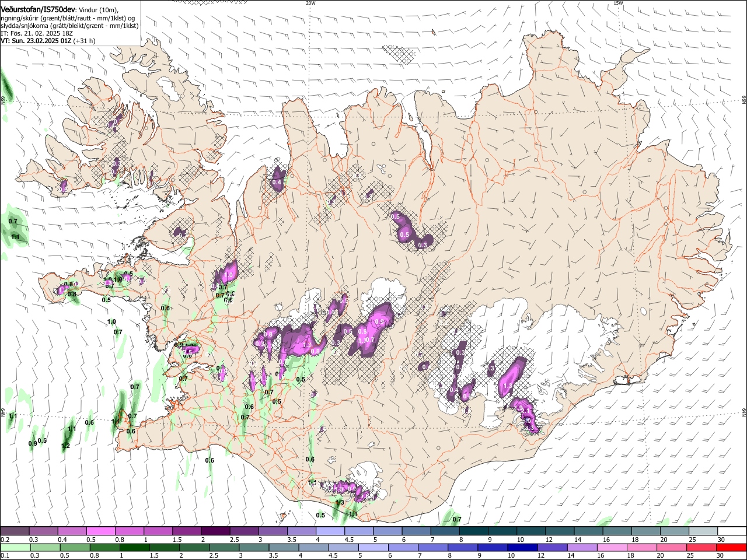
Task: Pick the 1–1.5 snow scale swatch
Action: click(158, 531)
